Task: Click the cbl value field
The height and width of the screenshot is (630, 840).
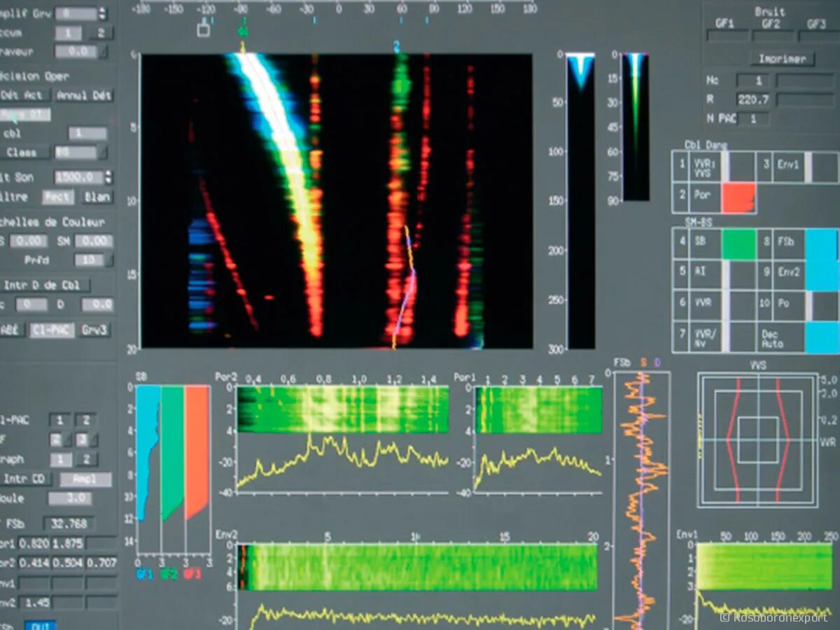Action: 87,133
